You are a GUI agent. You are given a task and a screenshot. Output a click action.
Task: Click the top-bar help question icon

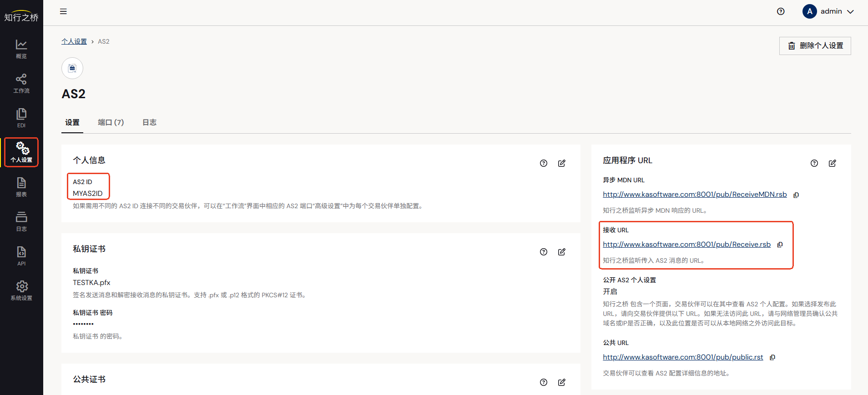[x=781, y=11]
